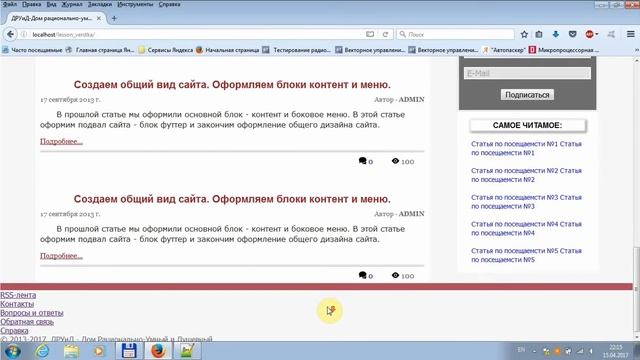Reload the page with the refresh icon
640x360 pixels.
coord(385,34)
